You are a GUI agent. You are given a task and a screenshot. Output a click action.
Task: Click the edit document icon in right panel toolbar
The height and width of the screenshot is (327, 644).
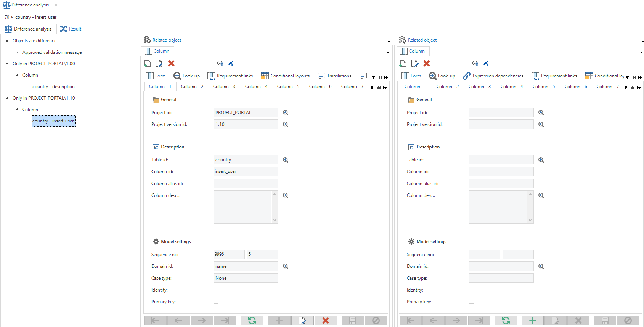[x=415, y=63]
